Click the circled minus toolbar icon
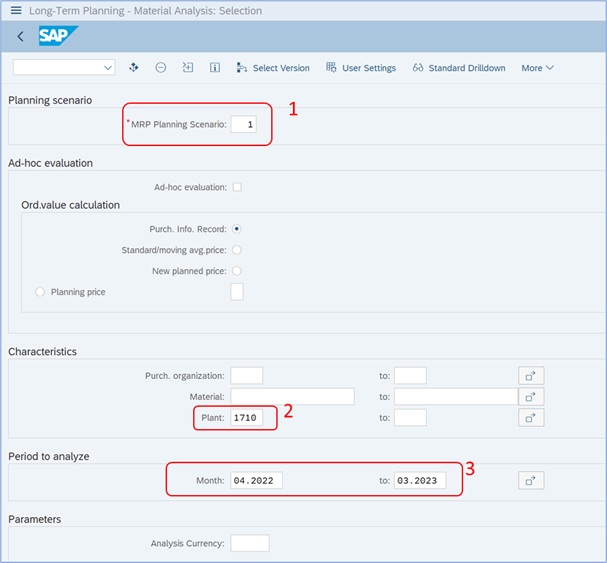 coord(161,68)
